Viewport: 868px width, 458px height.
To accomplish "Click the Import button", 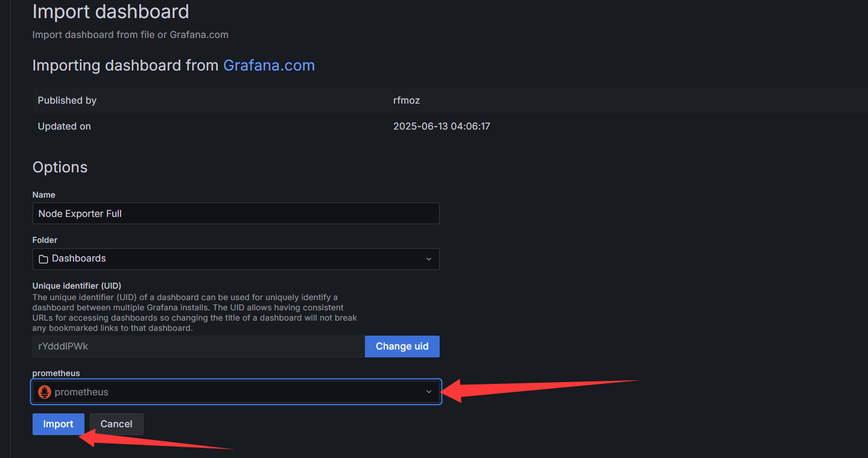I will (58, 424).
